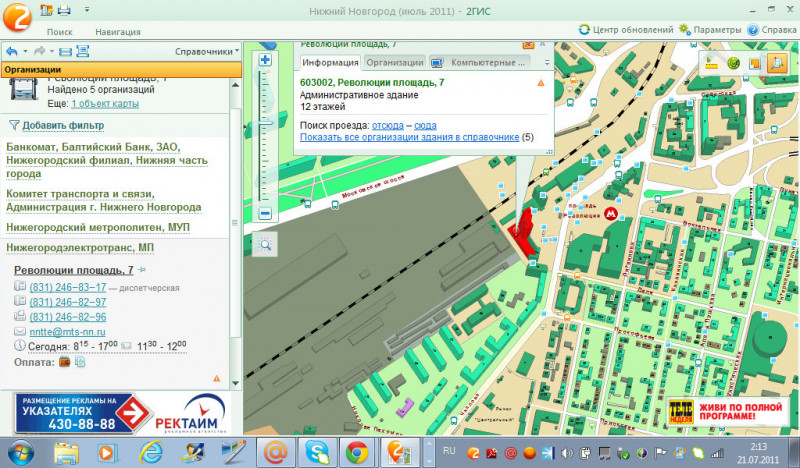Image resolution: width=800 pixels, height=468 pixels.
Task: Click the print icon in title bar
Action: pos(64,11)
